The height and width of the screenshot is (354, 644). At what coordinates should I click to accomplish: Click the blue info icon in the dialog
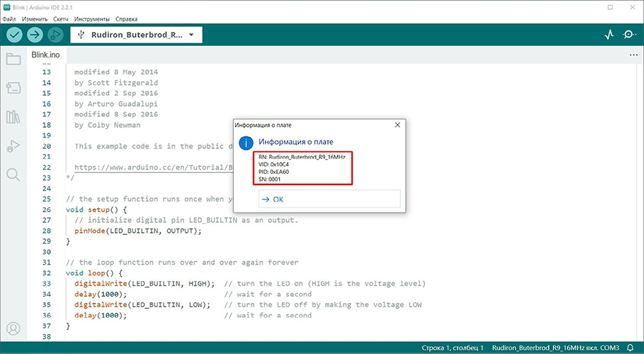tap(246, 143)
